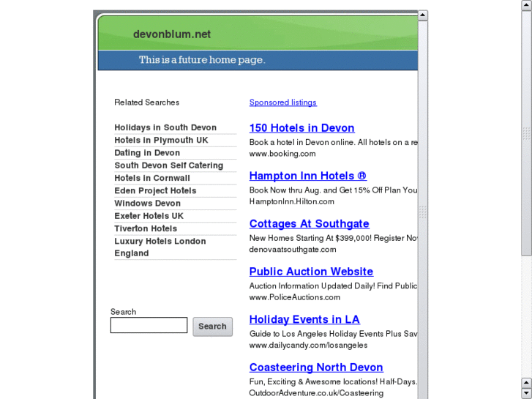Open Windows Devon related search

(x=147, y=204)
